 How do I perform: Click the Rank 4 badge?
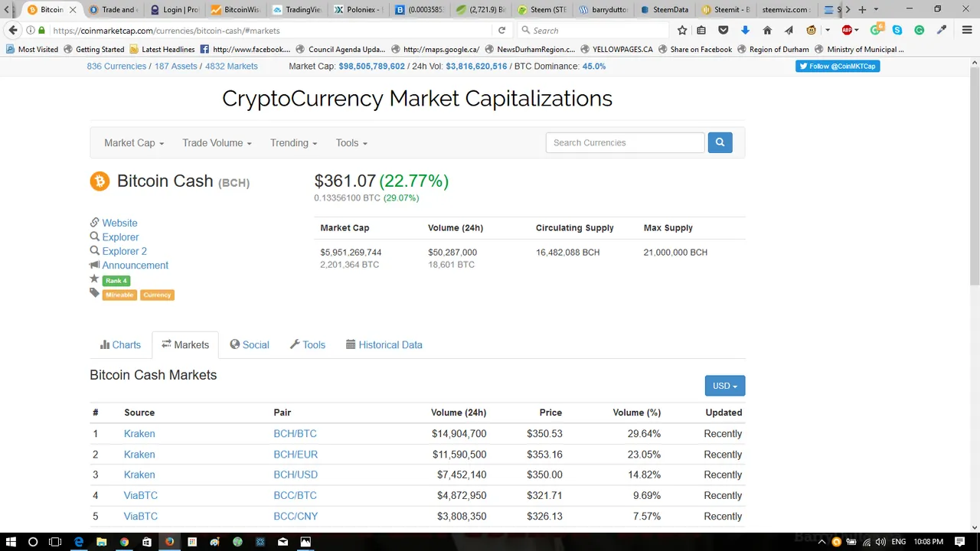click(x=116, y=281)
